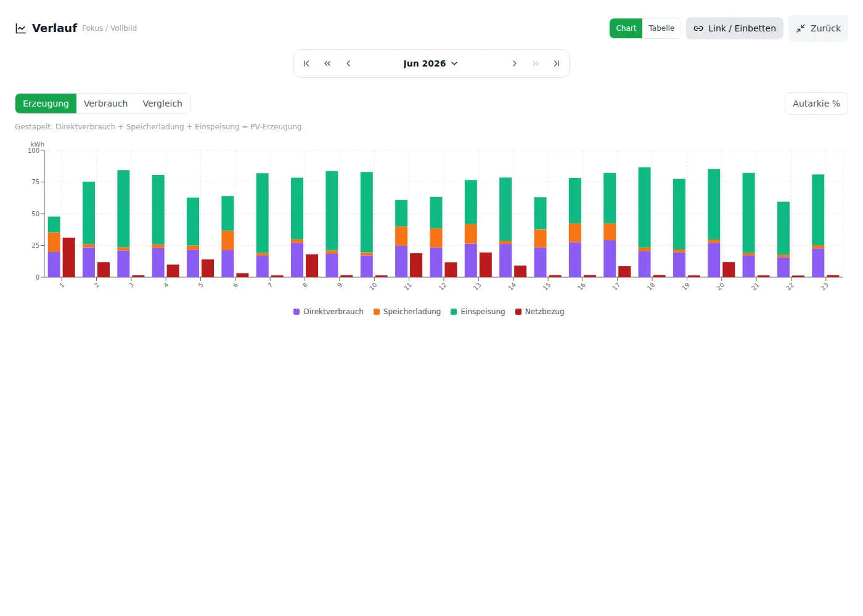Click the 'Verlauf' heading text
Screen dimensions: 863x616
click(x=55, y=28)
